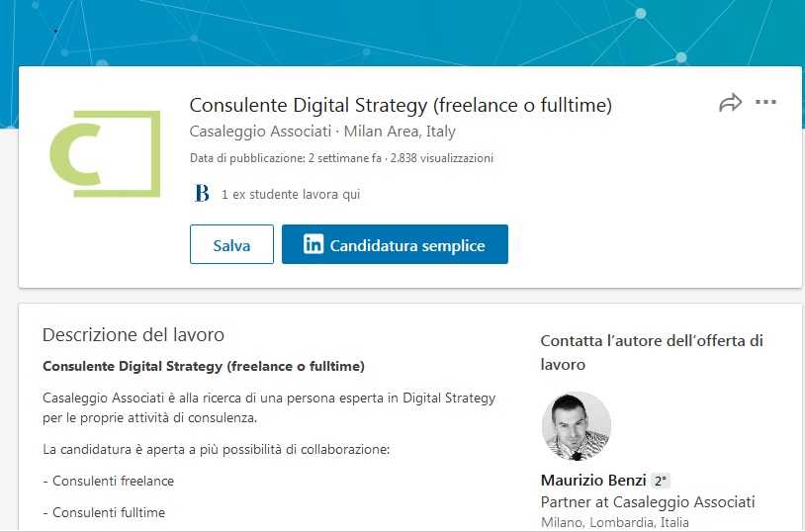The height and width of the screenshot is (532, 805).
Task: Click the blue B school icon
Action: tap(202, 194)
